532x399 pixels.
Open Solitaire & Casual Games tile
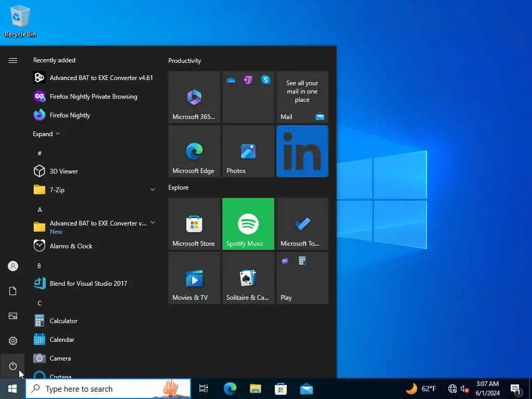(x=248, y=277)
